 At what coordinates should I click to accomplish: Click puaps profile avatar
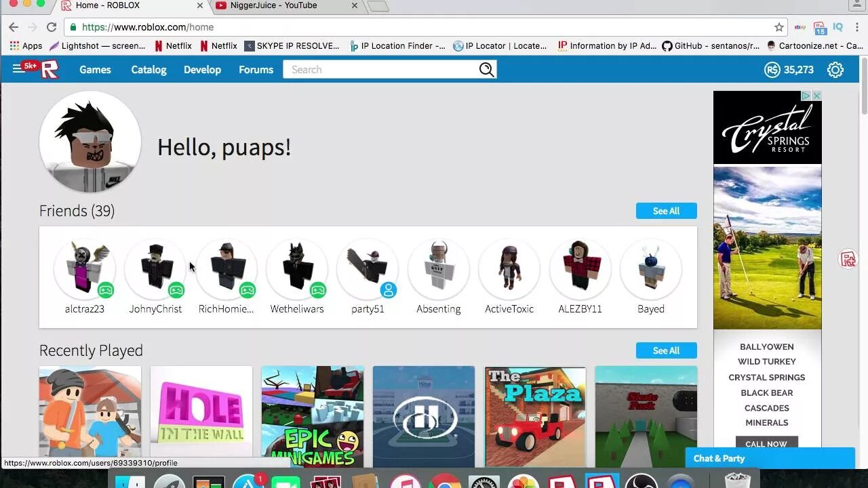[90, 142]
